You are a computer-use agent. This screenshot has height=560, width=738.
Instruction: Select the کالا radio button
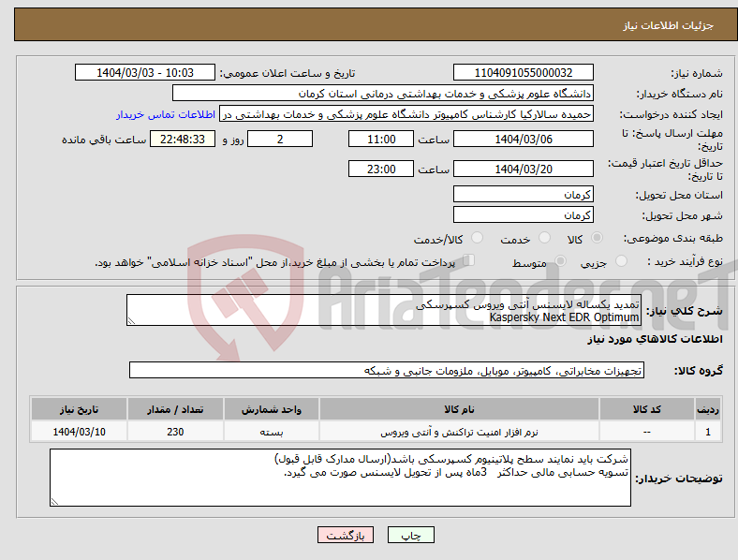597,238
